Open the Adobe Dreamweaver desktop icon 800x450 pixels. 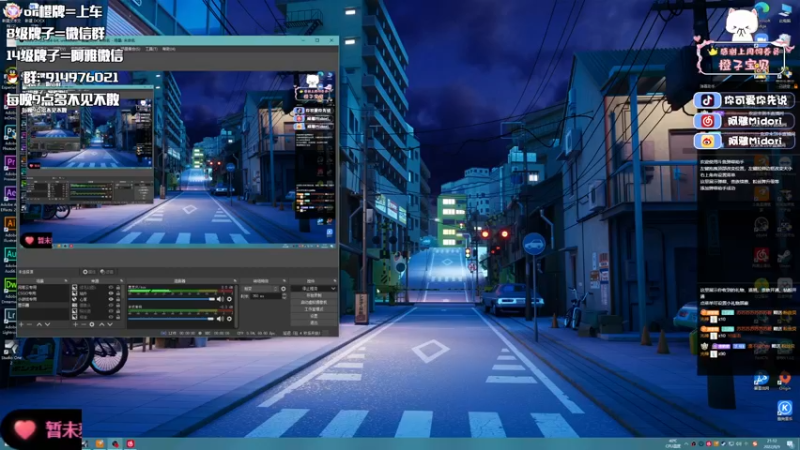point(10,284)
